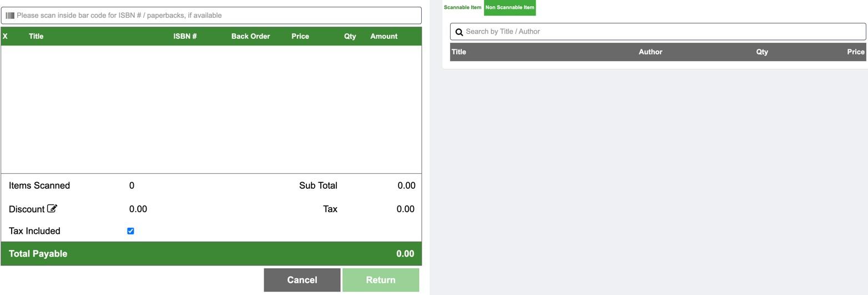Viewport: 868px width, 295px height.
Task: Click the Discount amount value 0.00
Action: [138, 209]
